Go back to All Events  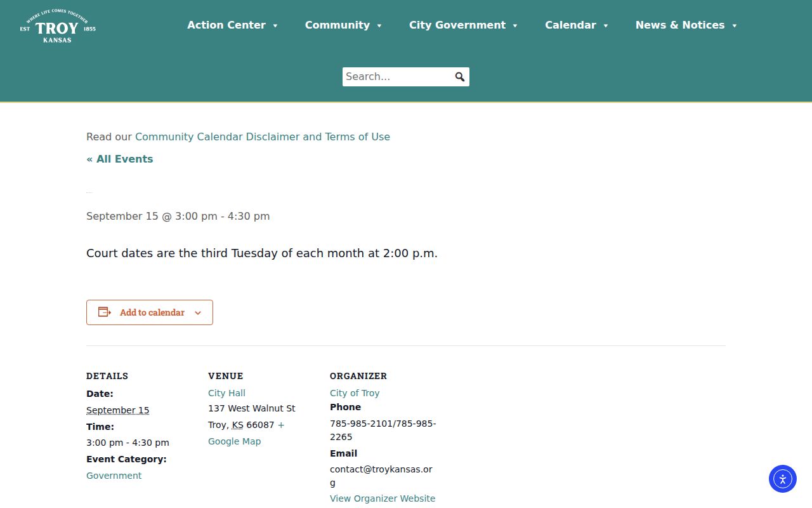120,159
